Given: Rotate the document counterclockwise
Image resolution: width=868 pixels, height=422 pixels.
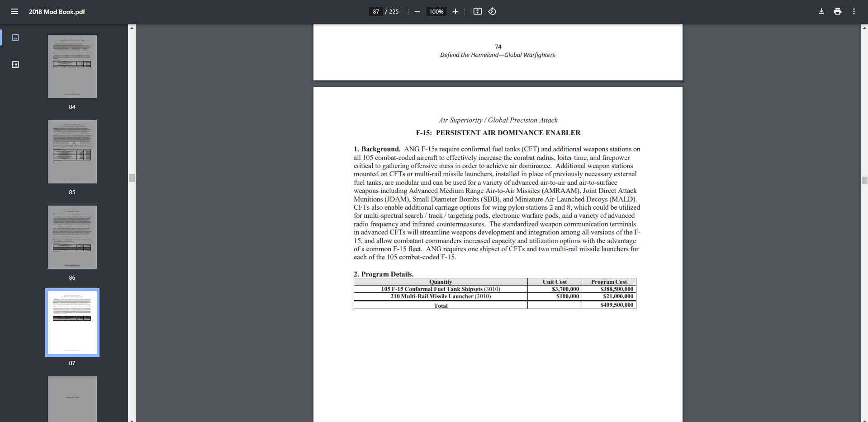Looking at the screenshot, I should [x=492, y=11].
